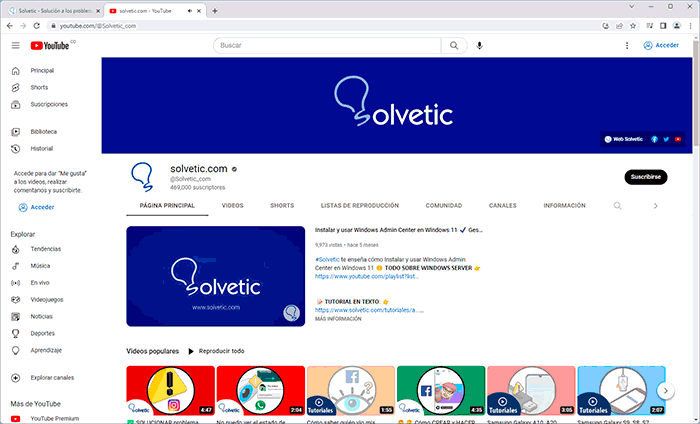Viewport: 700px width, 424px height.
Task: Show more channel tabs with right chevron
Action: pyautogui.click(x=655, y=206)
